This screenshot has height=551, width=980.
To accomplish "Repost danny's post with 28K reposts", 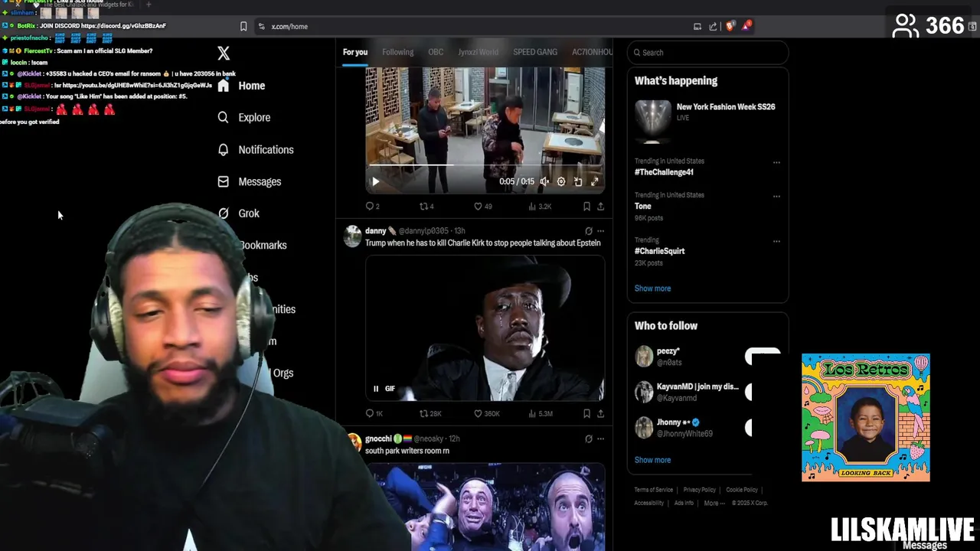I will pyautogui.click(x=430, y=414).
